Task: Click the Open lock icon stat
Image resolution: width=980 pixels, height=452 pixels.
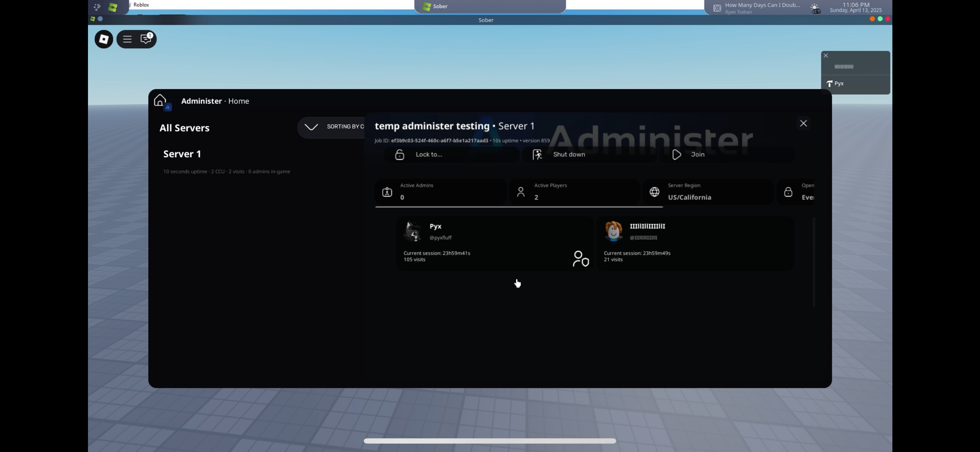Action: coord(788,192)
